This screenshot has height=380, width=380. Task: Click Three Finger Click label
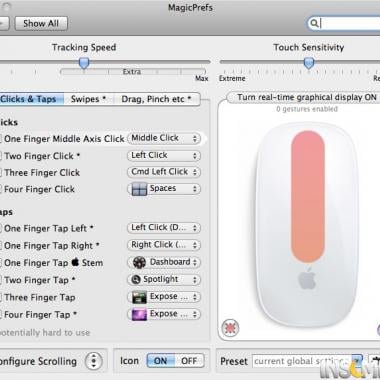[x=42, y=173]
